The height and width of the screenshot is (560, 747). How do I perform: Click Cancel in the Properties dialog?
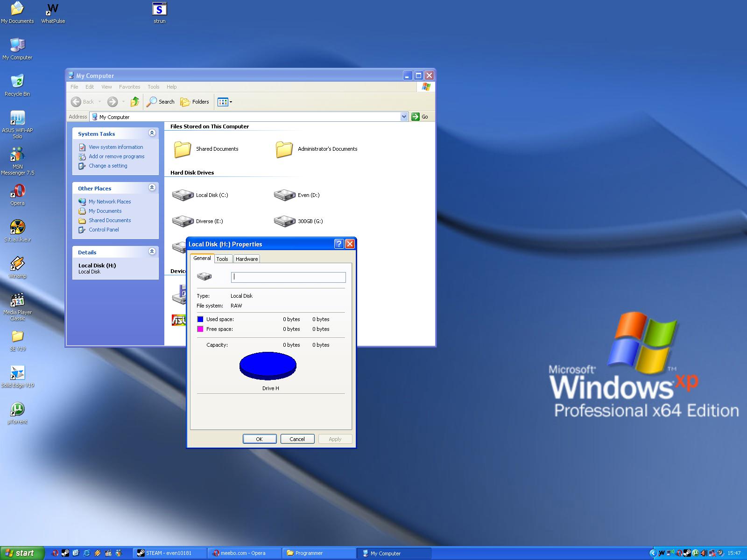[297, 439]
